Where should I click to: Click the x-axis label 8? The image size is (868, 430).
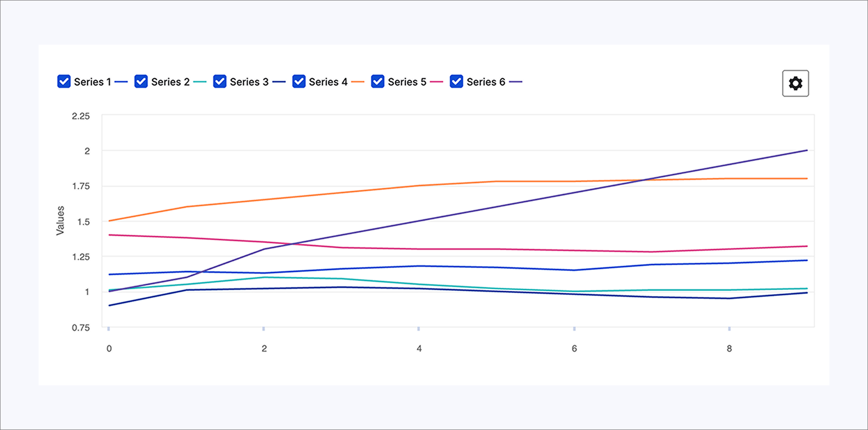tap(729, 349)
